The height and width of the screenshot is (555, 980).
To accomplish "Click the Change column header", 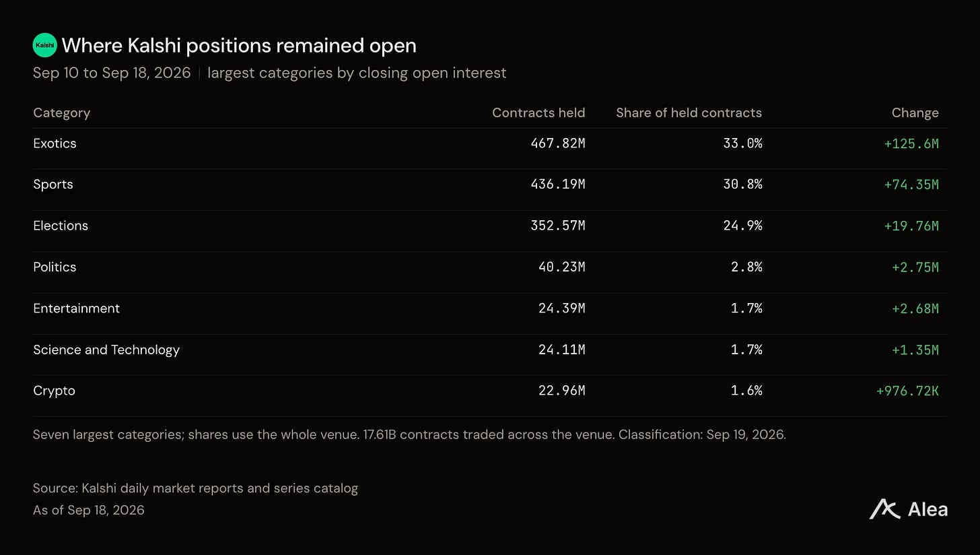I will [915, 113].
